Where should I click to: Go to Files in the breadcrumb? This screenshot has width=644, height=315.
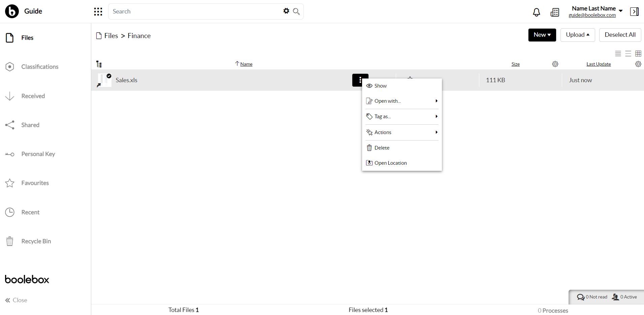pyautogui.click(x=111, y=36)
